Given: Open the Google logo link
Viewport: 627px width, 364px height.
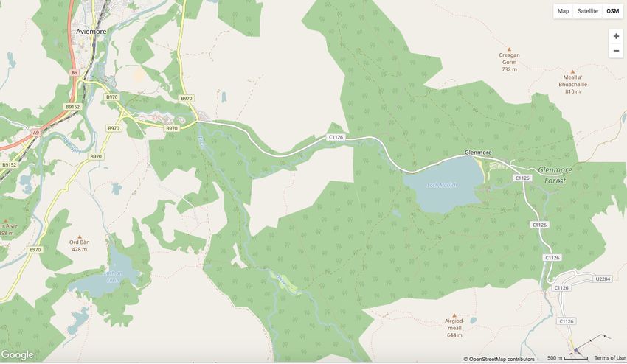Looking at the screenshot, I should pyautogui.click(x=17, y=355).
